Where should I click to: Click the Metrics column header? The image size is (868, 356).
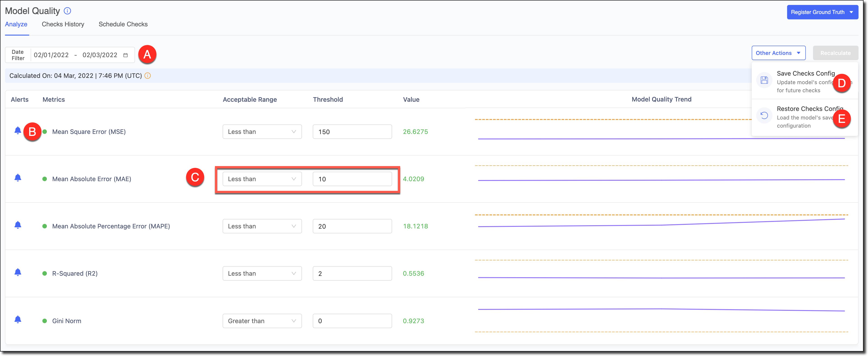click(54, 100)
